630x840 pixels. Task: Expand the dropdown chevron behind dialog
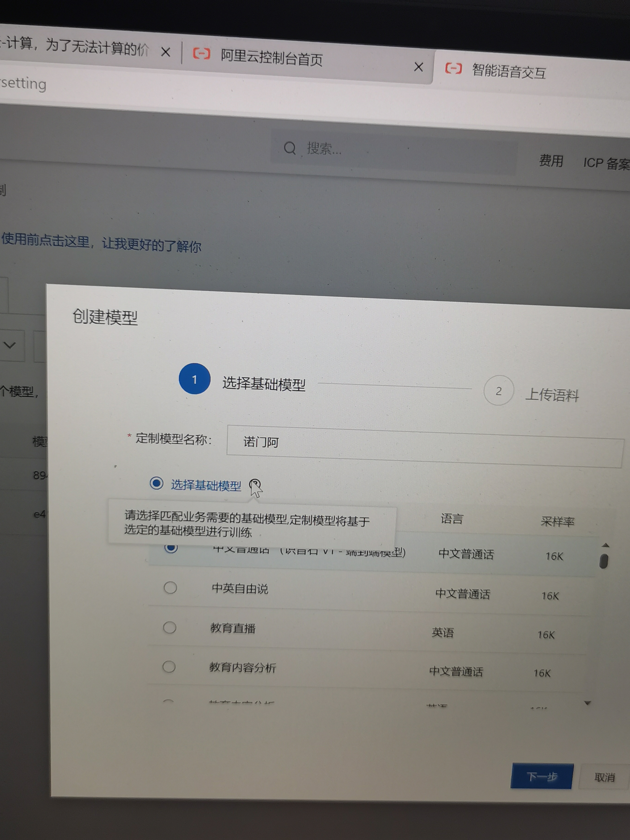(10, 345)
